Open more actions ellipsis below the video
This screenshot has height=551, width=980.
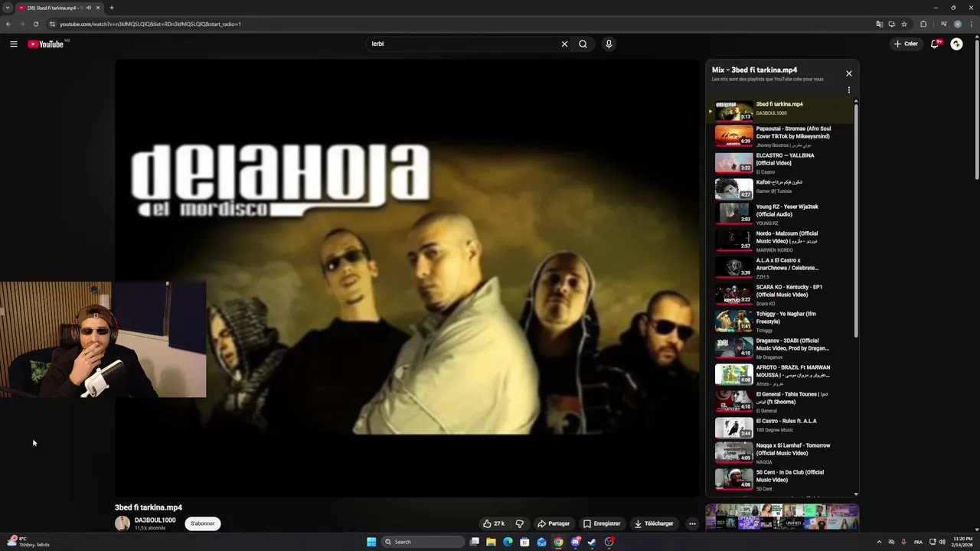pyautogui.click(x=692, y=523)
